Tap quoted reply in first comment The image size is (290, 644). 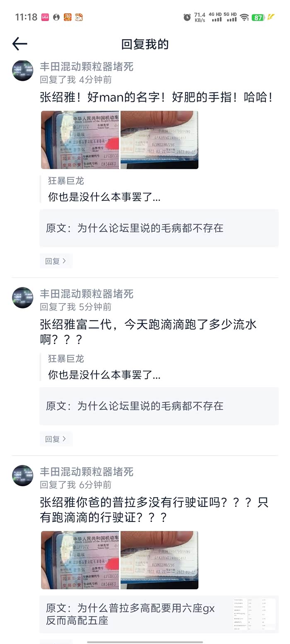point(104,189)
